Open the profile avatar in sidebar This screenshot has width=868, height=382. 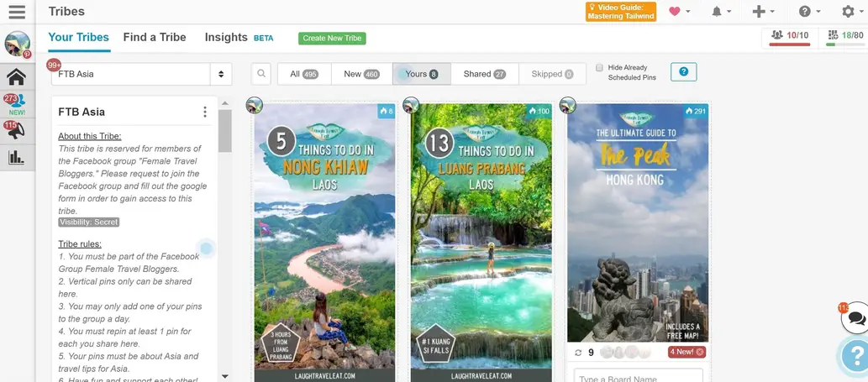click(18, 44)
